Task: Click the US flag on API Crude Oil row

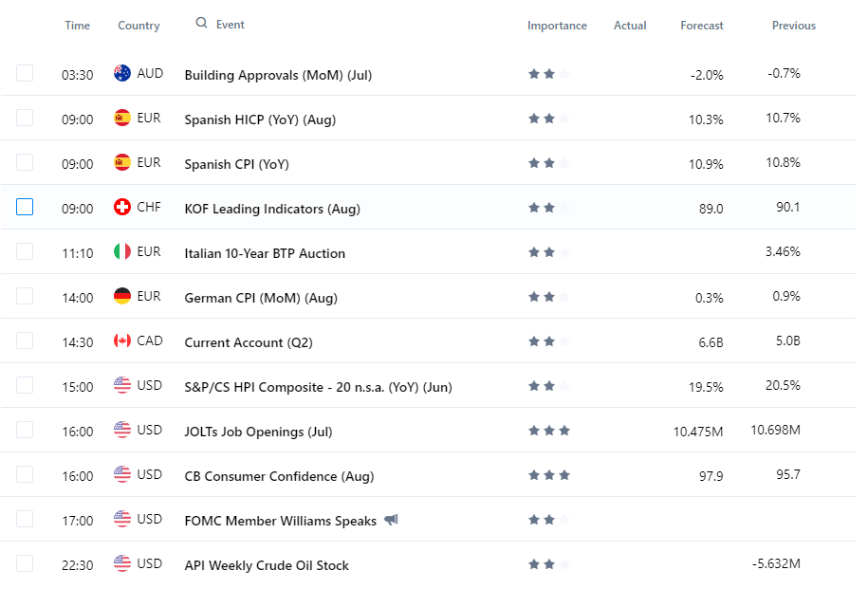Action: tap(122, 564)
